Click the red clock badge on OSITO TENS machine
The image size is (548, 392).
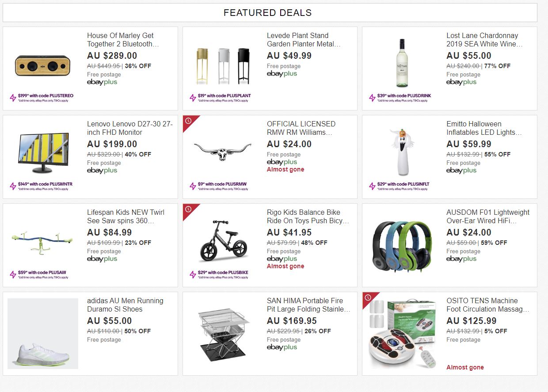(x=368, y=297)
